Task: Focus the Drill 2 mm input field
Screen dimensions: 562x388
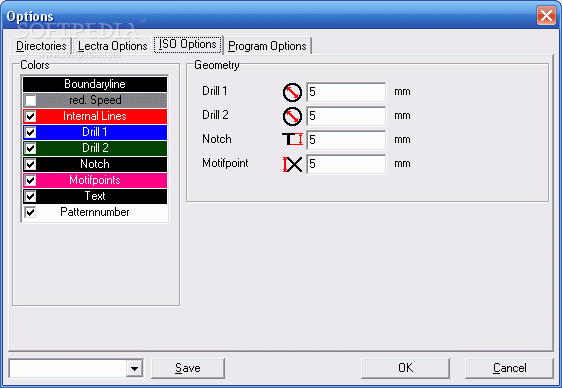Action: click(346, 116)
